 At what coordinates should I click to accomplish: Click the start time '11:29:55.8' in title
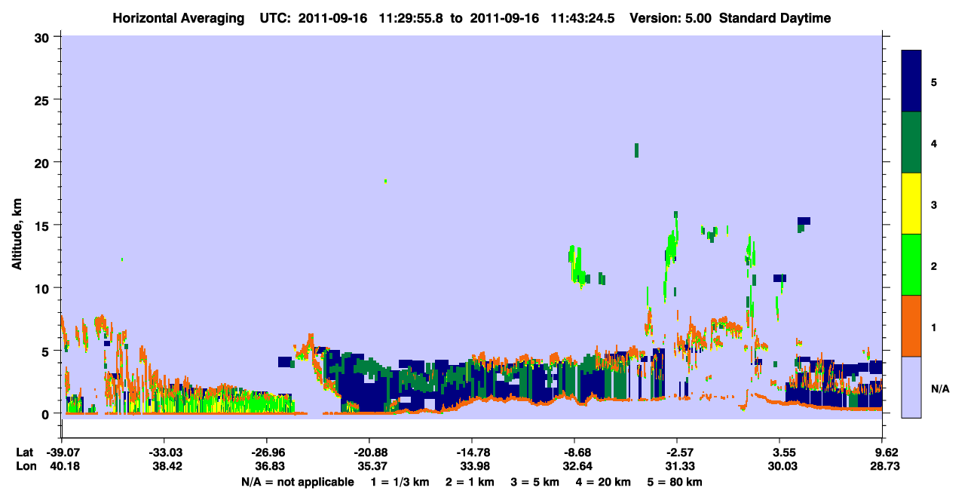tap(409, 18)
